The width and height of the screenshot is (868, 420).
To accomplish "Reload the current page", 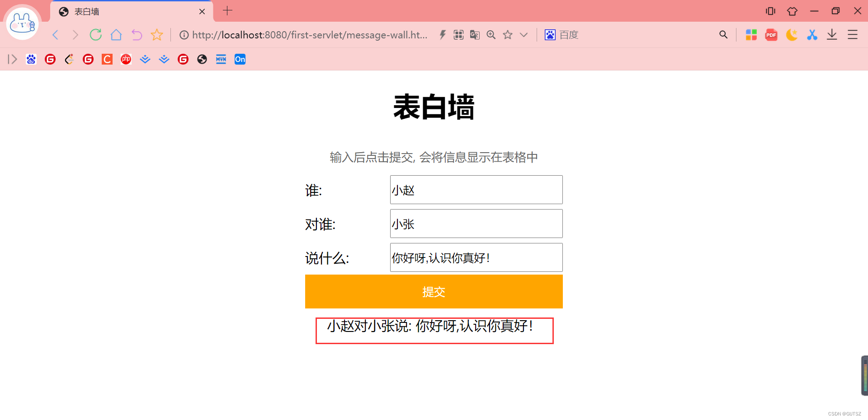I will [95, 35].
